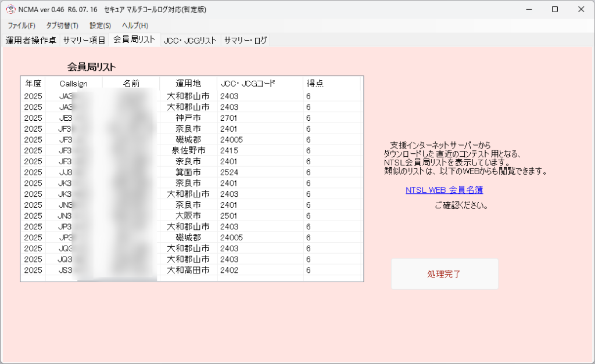
Task: Select the 会員局リスト tab
Action: (134, 40)
